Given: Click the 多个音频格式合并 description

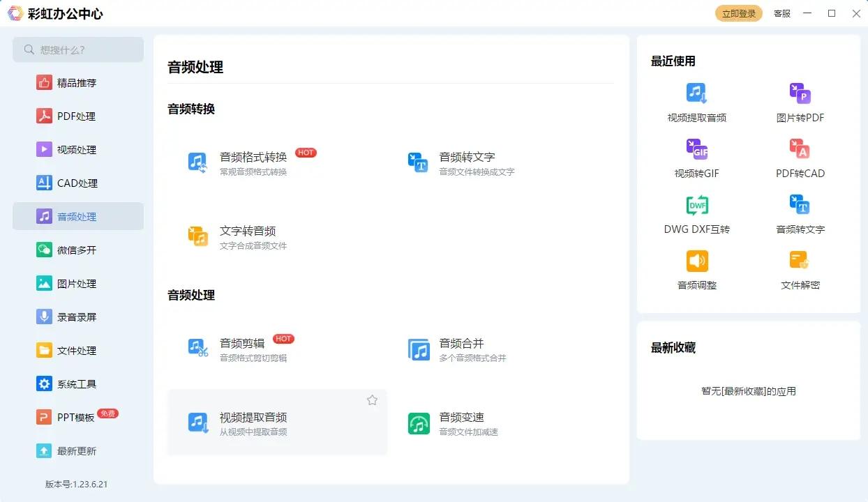Looking at the screenshot, I should pyautogui.click(x=473, y=358).
